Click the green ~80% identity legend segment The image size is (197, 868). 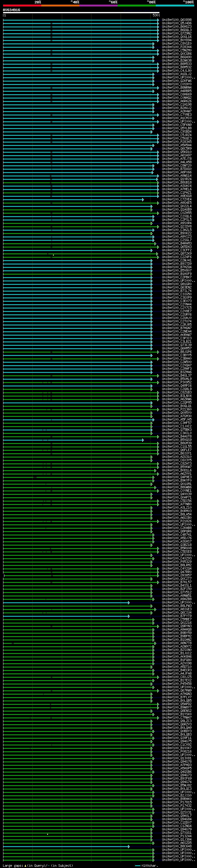[x=137, y=6]
